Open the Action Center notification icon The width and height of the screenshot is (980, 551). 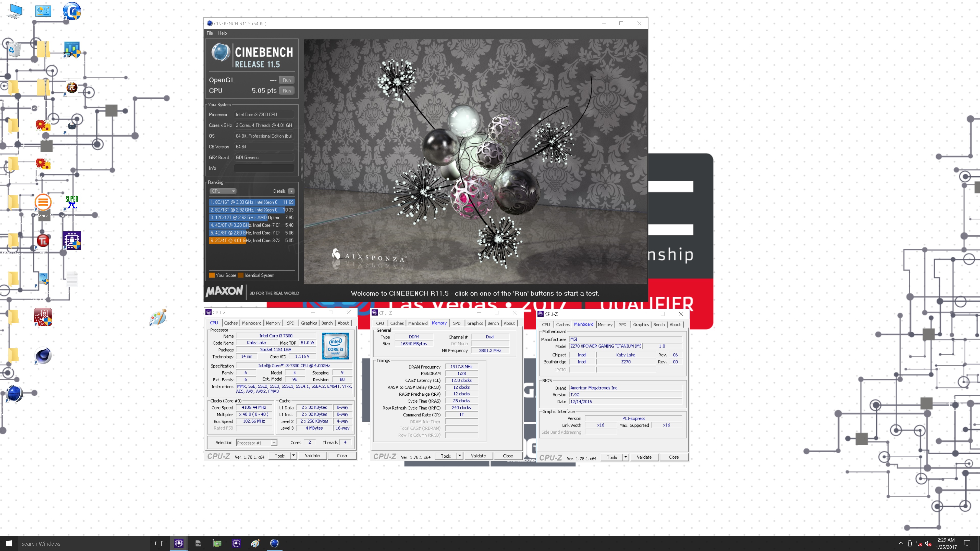point(967,543)
